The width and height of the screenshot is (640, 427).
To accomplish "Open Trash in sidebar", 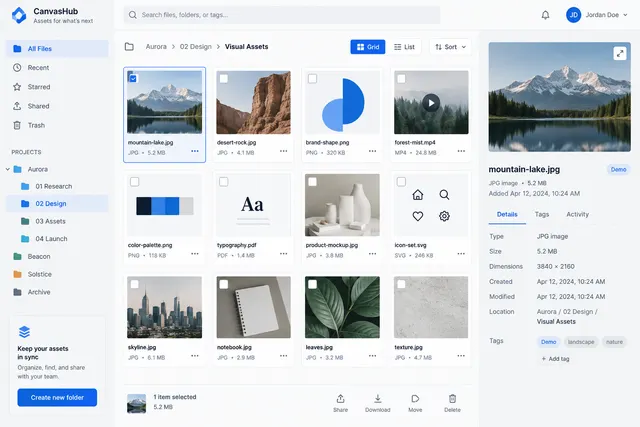I will coord(57,125).
